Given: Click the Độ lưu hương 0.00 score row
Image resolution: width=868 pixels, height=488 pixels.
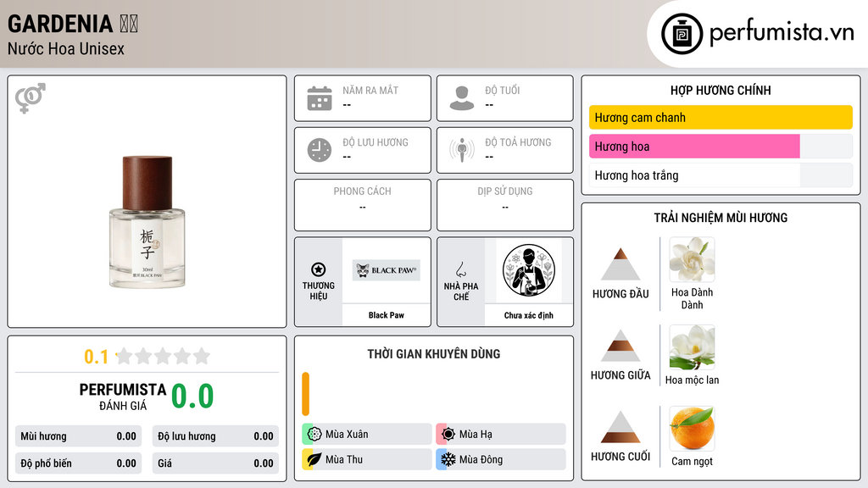Looking at the screenshot, I should click(215, 436).
